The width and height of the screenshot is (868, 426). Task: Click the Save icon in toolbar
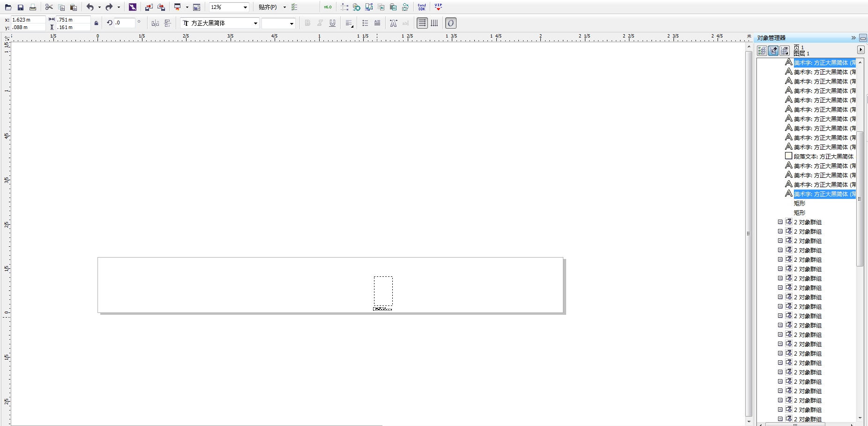click(x=20, y=7)
